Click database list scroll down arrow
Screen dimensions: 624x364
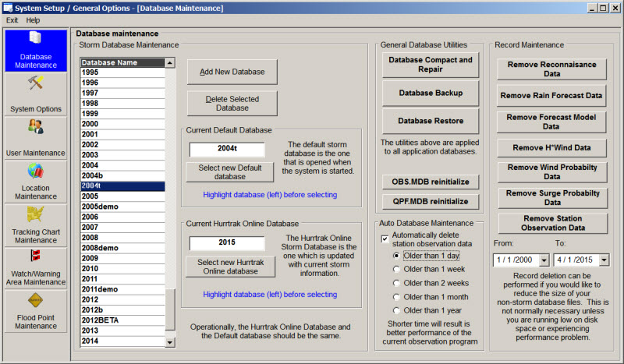pos(170,342)
